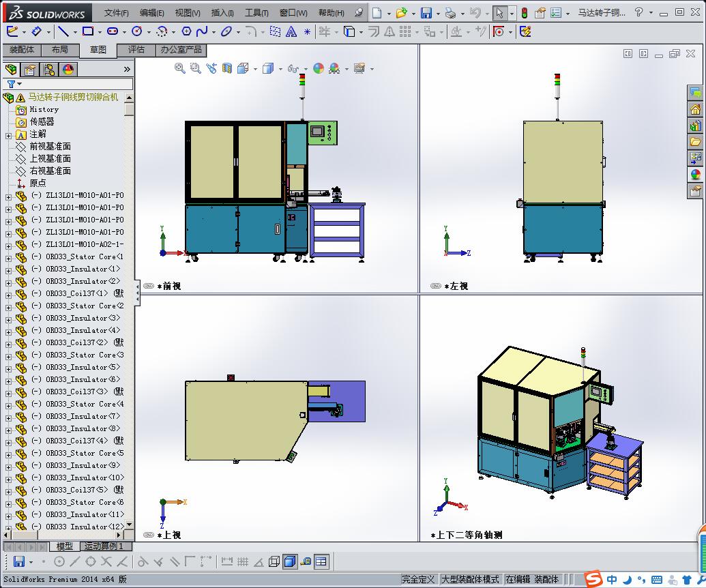The height and width of the screenshot is (588, 706).
Task: Insert a sketch Point
Action: pos(307,31)
